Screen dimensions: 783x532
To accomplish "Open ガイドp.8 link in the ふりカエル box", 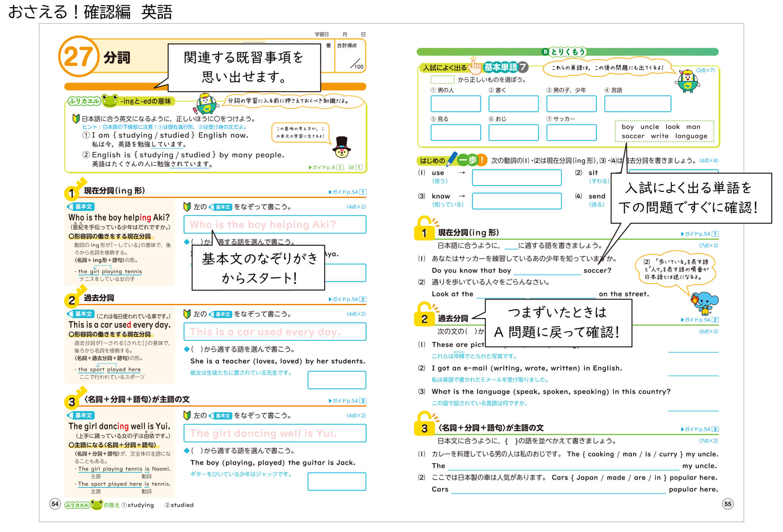I will (x=336, y=167).
